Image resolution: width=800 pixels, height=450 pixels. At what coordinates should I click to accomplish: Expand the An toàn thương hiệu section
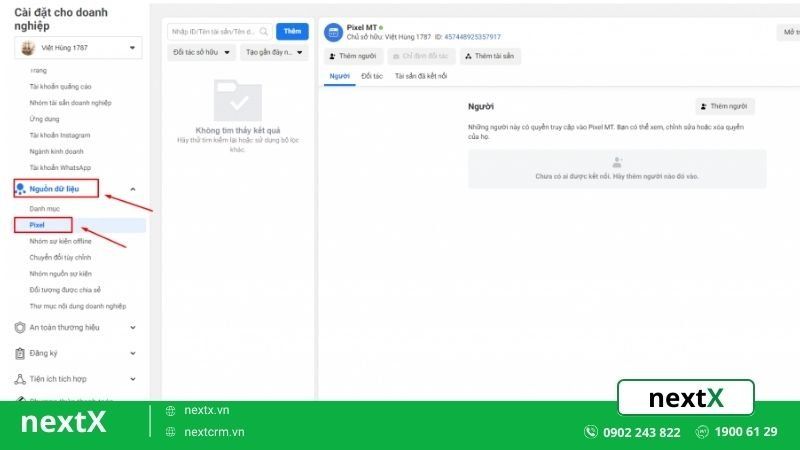(x=133, y=327)
